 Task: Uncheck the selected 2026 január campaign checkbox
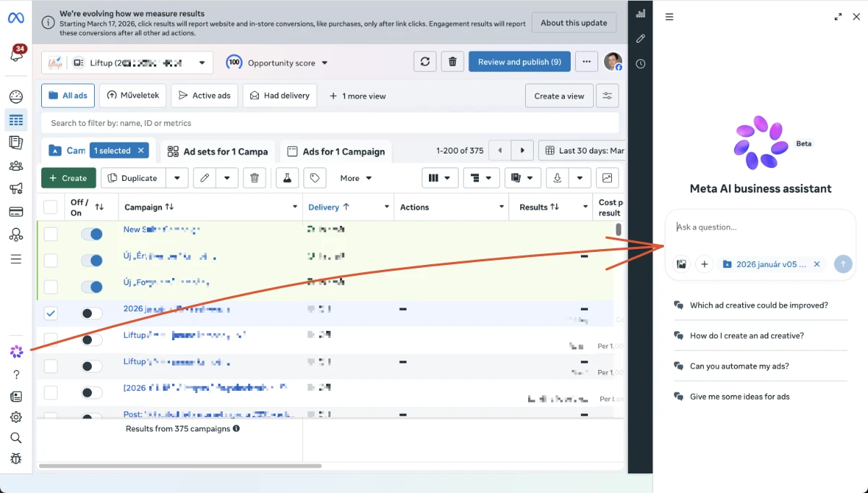51,313
